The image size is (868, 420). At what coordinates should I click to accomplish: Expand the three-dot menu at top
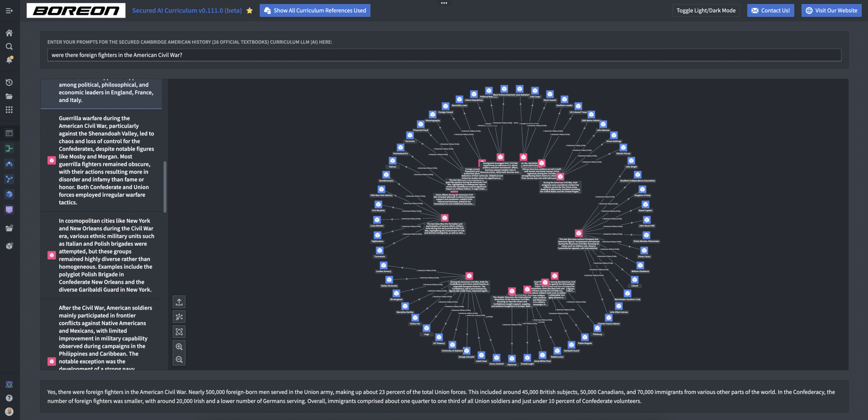(x=444, y=3)
